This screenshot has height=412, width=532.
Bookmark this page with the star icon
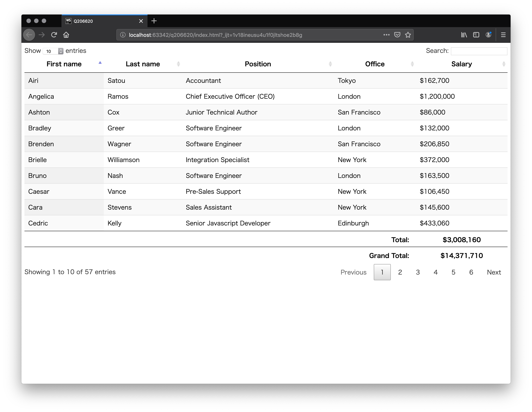coord(408,35)
